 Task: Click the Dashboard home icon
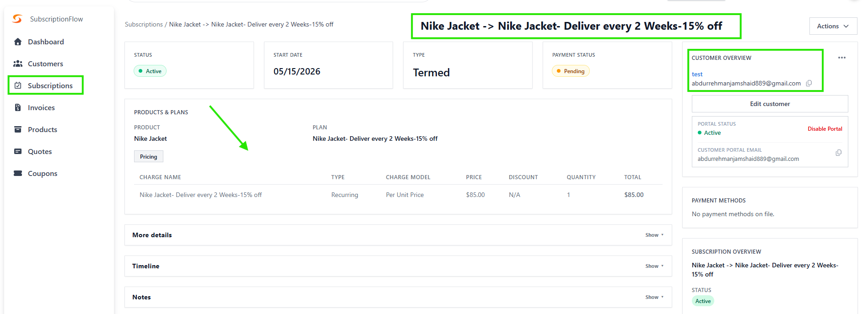[18, 42]
